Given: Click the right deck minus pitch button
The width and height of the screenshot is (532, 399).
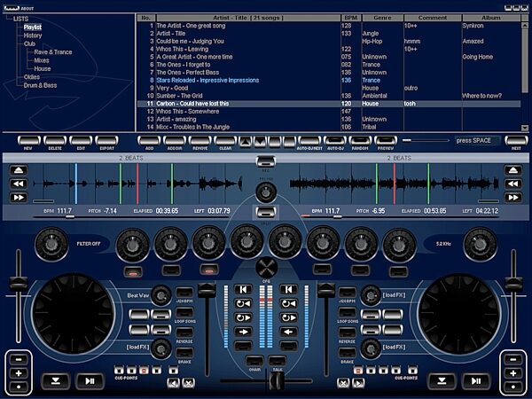Looking at the screenshot, I should click(x=513, y=360).
